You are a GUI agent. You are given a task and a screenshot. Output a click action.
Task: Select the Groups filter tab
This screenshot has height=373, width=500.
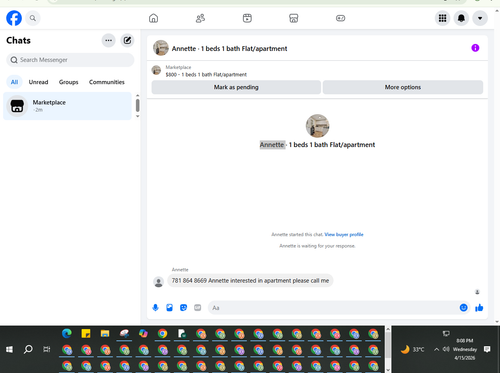point(69,82)
